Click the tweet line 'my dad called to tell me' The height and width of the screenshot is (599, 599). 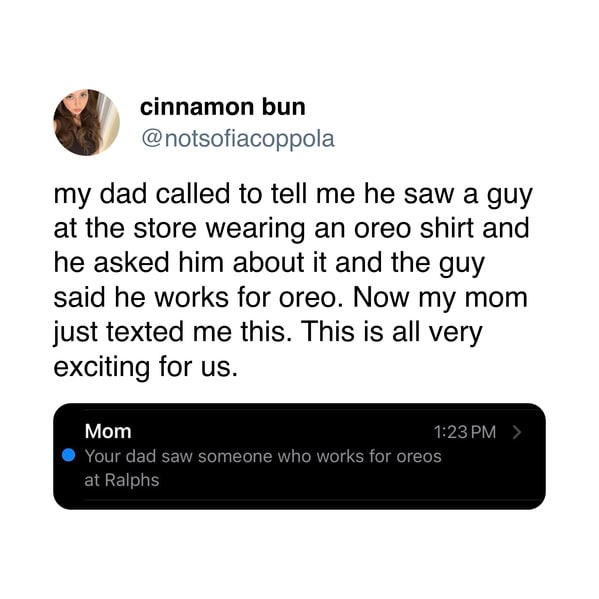293,195
